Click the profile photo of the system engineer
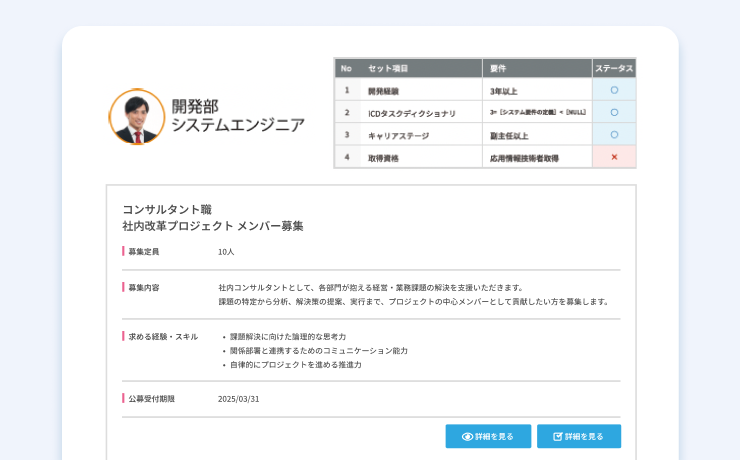 137,117
